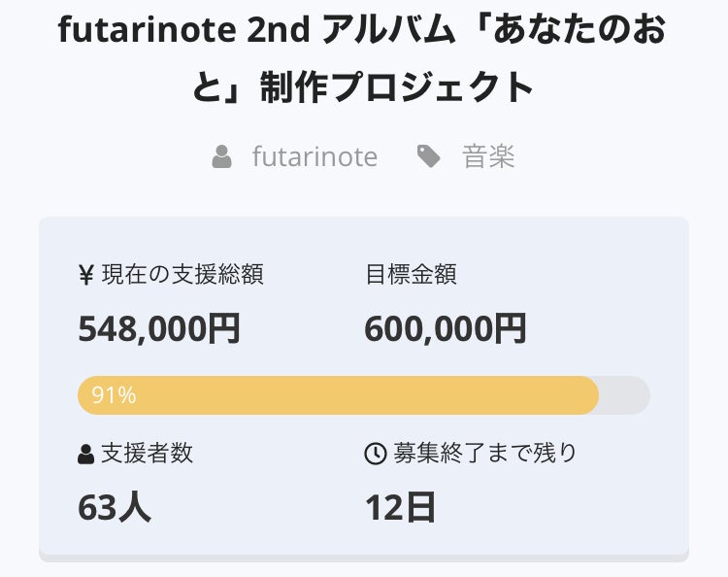728x577 pixels.
Task: Click the 現在の支援総額 label
Action: 182,274
